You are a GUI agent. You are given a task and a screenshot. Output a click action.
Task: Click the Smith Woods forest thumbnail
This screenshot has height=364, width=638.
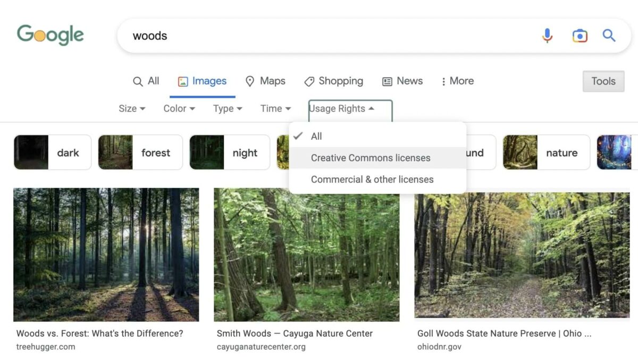306,254
